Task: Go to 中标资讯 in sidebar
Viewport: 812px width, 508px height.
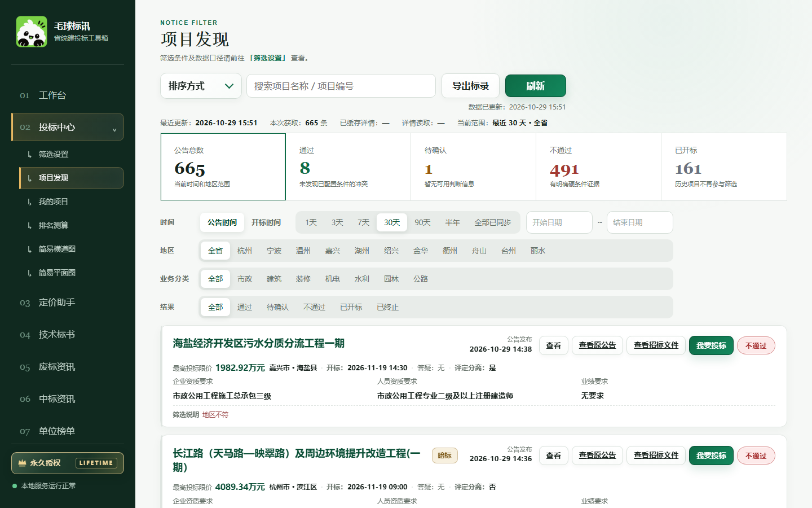Action: 68,398
